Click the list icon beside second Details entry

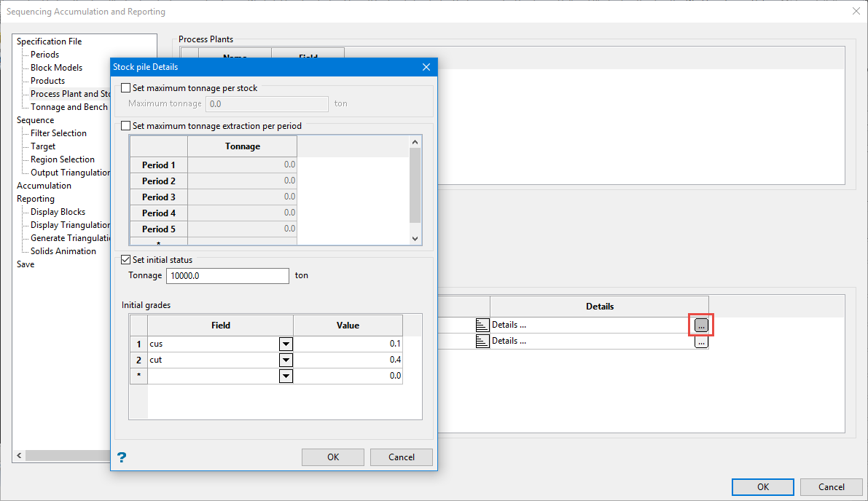(481, 342)
